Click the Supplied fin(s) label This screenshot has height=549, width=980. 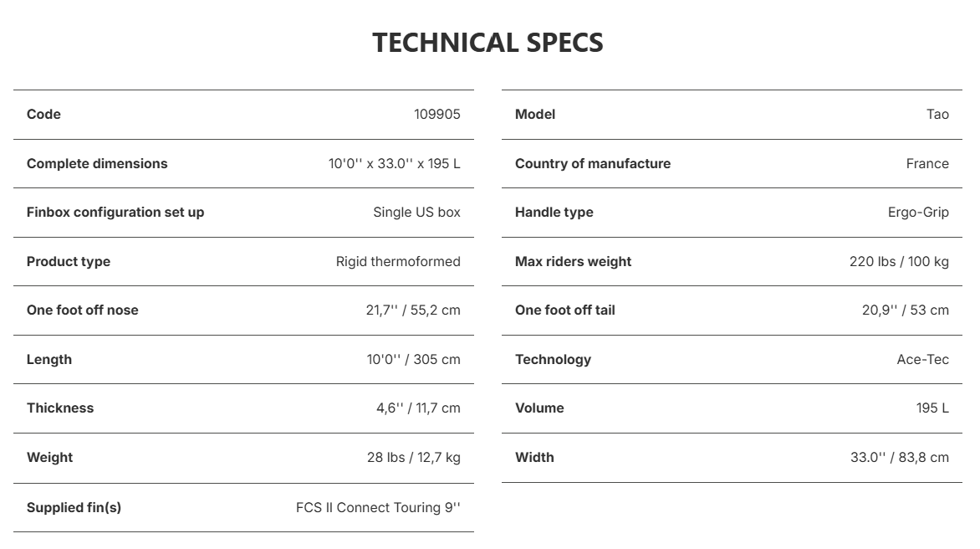tap(74, 508)
